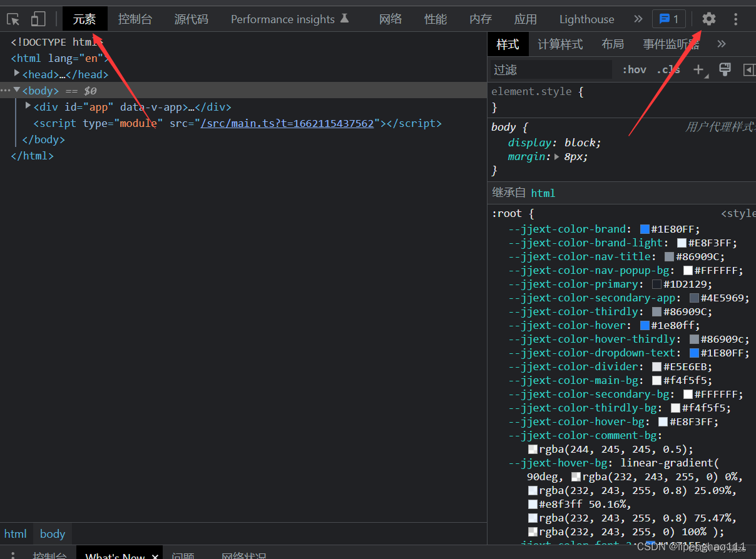Toggle the .cls class editor
Screen dimensions: 756x559
click(668, 69)
